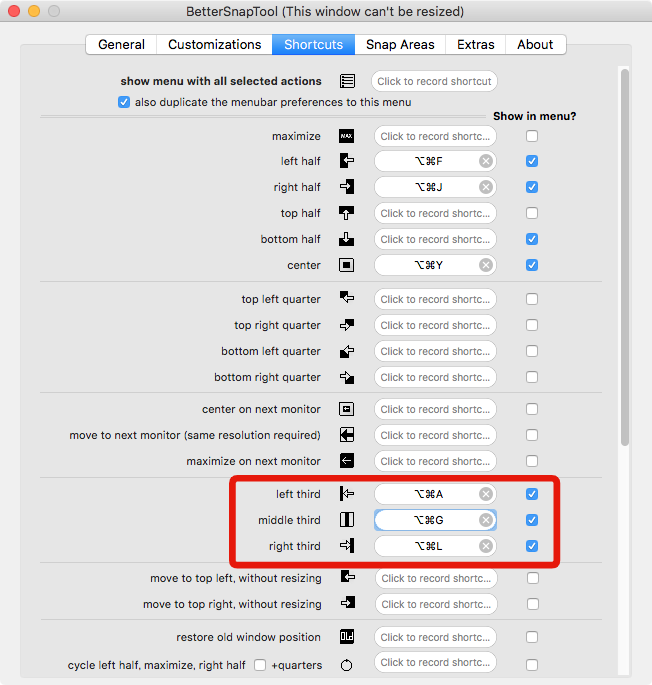Record a shortcut for top half
The height and width of the screenshot is (685, 652).
[x=435, y=213]
